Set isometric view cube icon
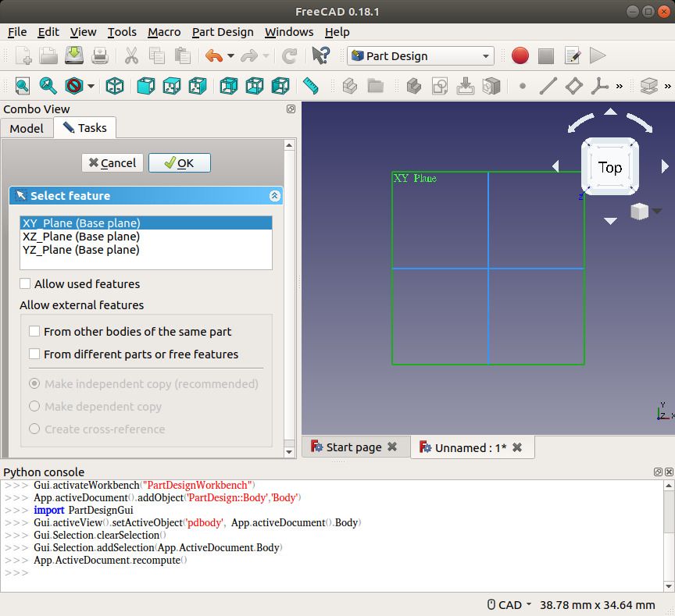The image size is (675, 616). (x=115, y=86)
